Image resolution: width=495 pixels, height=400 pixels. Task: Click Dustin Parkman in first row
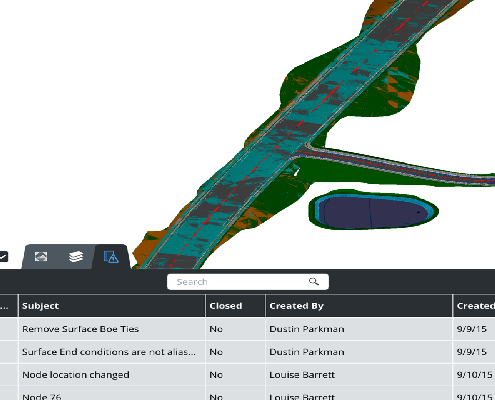pyautogui.click(x=307, y=329)
